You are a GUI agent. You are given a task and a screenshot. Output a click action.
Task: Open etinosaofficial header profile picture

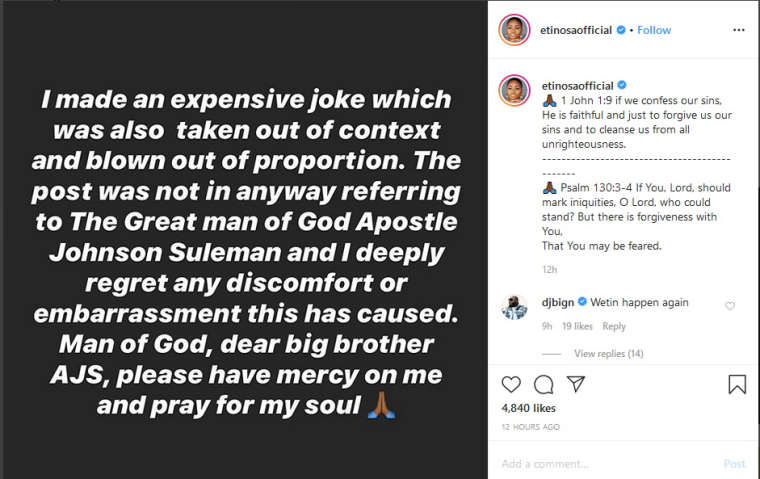[514, 30]
